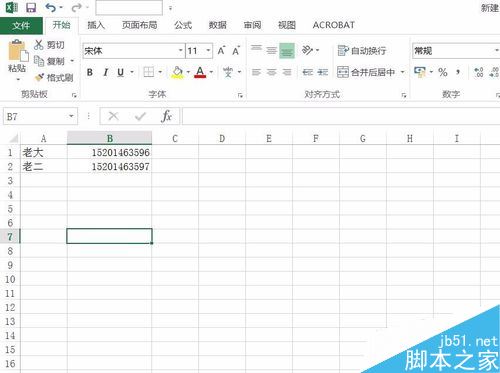Click the accounting number format icon
500x373 pixels.
pos(420,72)
